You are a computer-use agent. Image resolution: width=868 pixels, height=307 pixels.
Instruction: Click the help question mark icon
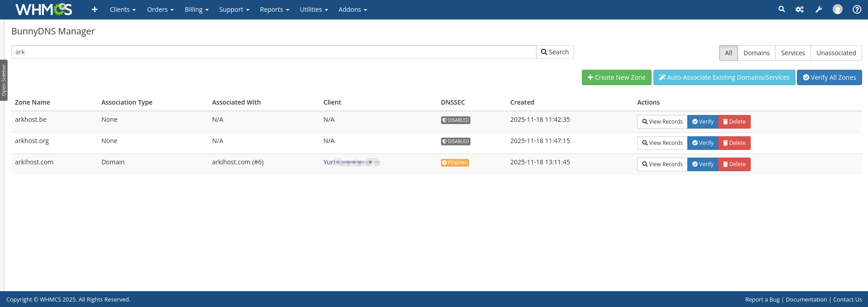(857, 10)
